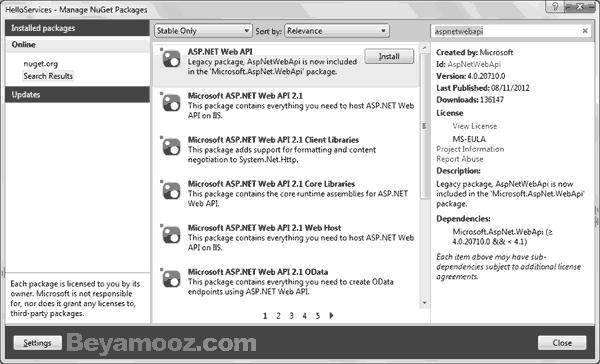Click the package list scroll up arrow
Viewport: 600px width, 364px height.
pyautogui.click(x=424, y=48)
